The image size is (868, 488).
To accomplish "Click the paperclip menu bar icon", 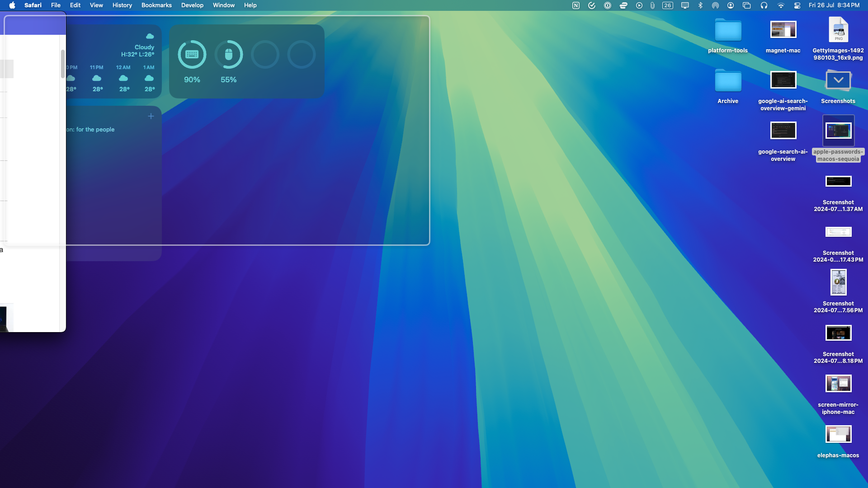I will [652, 5].
